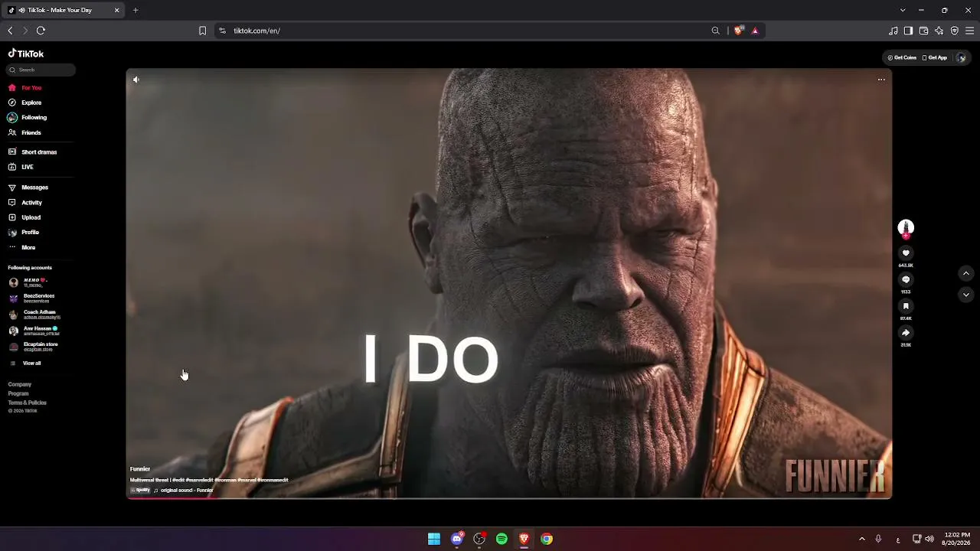
Task: Show hidden system tray icons
Action: coord(861,539)
